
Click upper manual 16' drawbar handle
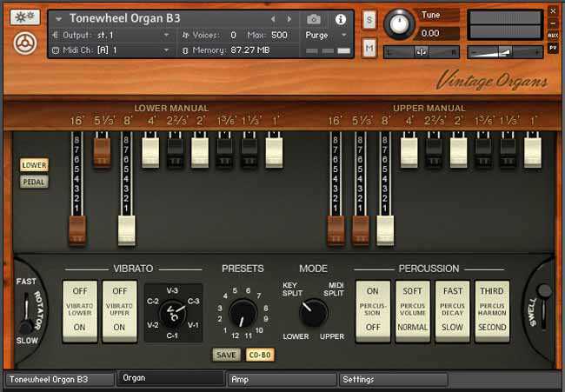click(x=336, y=230)
